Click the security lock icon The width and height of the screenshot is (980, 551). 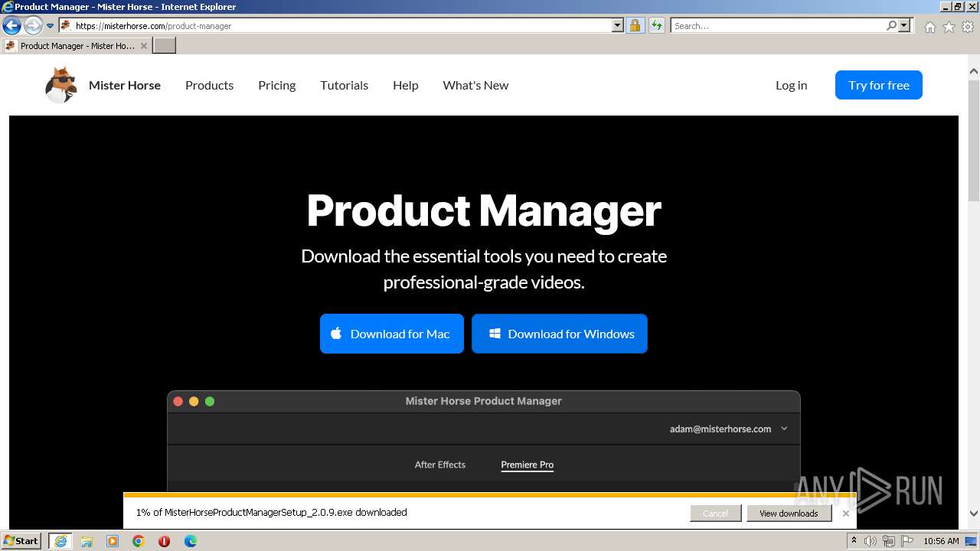(x=635, y=26)
